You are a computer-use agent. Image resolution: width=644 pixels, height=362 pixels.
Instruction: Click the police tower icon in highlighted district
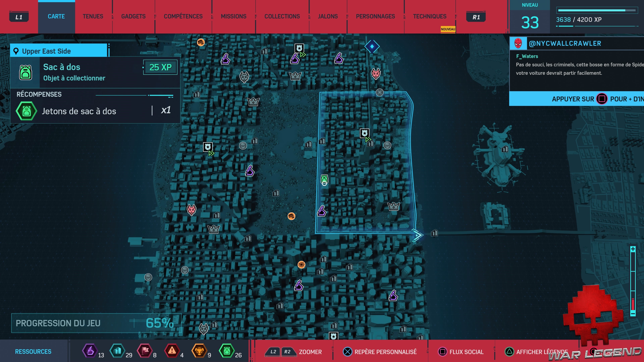(x=364, y=133)
